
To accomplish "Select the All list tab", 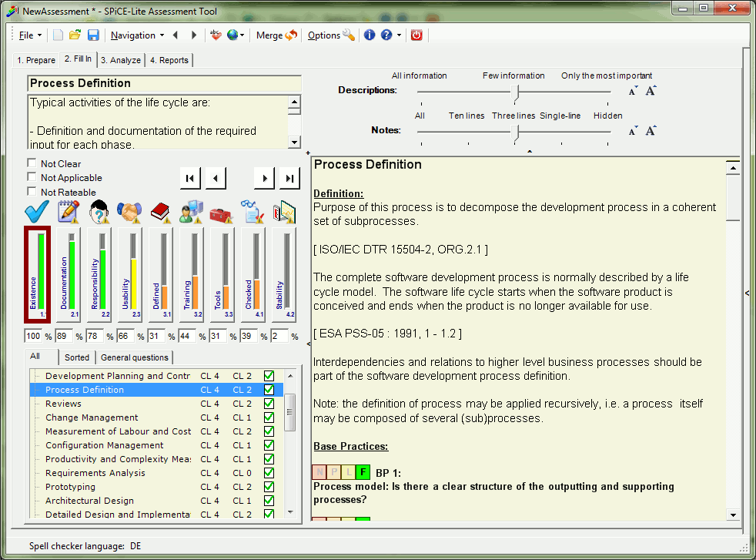I will tap(35, 357).
